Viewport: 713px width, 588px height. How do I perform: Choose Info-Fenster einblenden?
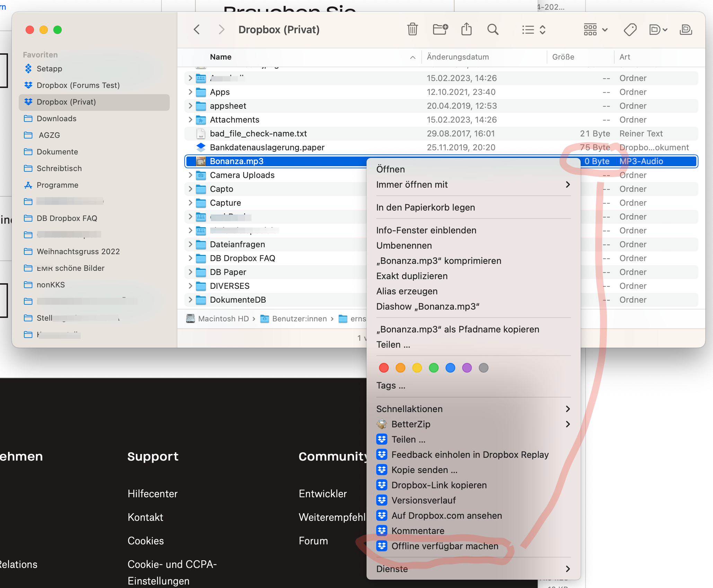click(x=473, y=230)
